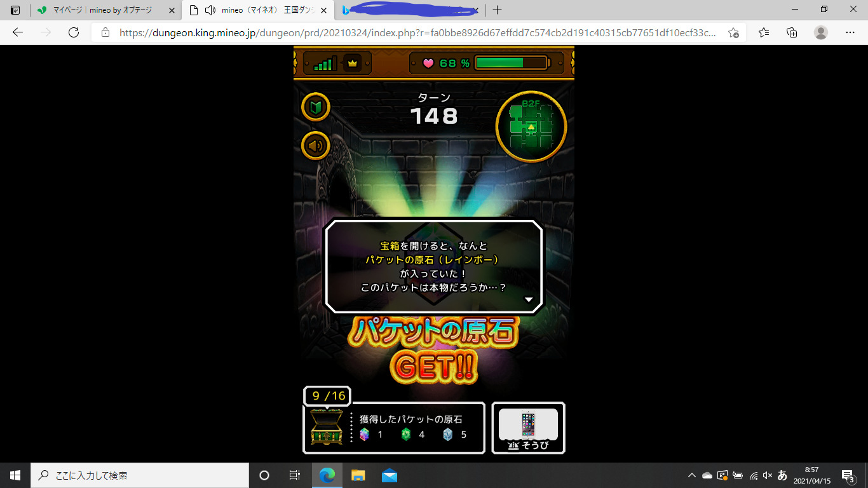Click the green packet gem icon

click(x=406, y=435)
